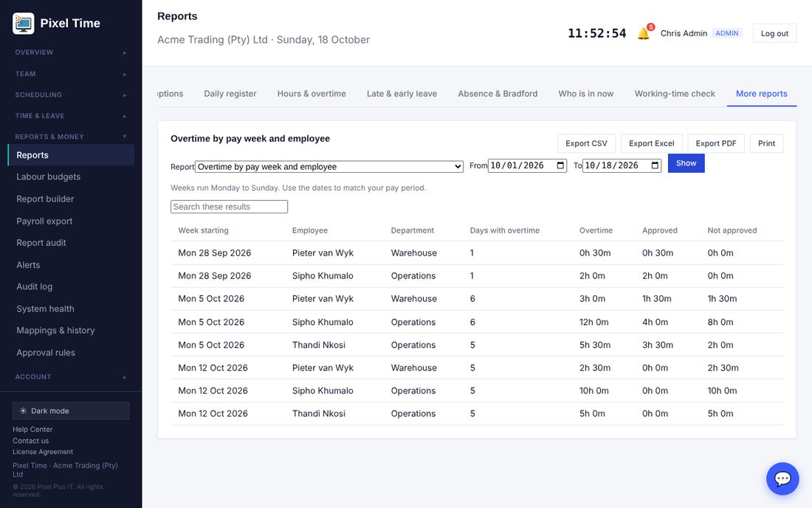Open the To date calendar picker
812x508 pixels.
pos(655,165)
